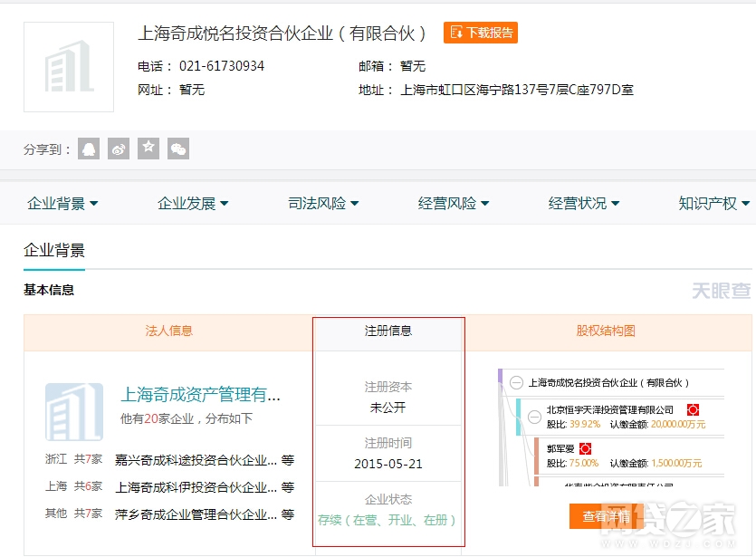Screen dimensions: 756x557
Task: Click the red target icon beside 北京恒宇天泽投资管理有限公司
Action: [693, 410]
